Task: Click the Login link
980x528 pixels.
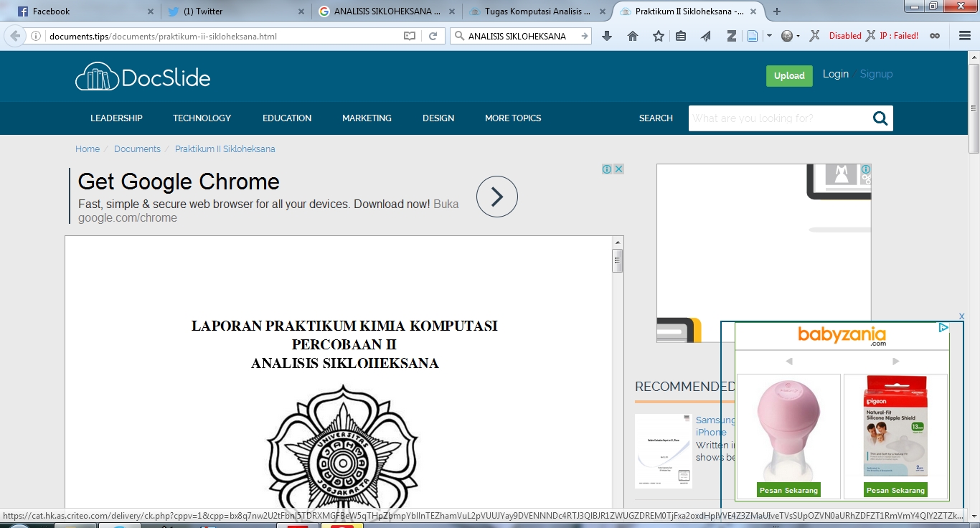Action: [835, 74]
